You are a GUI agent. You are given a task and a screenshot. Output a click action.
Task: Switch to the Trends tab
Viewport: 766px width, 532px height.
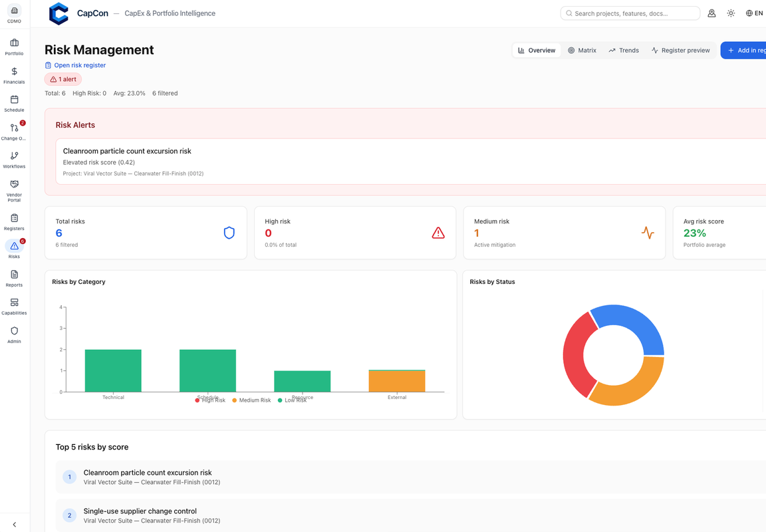coord(624,51)
